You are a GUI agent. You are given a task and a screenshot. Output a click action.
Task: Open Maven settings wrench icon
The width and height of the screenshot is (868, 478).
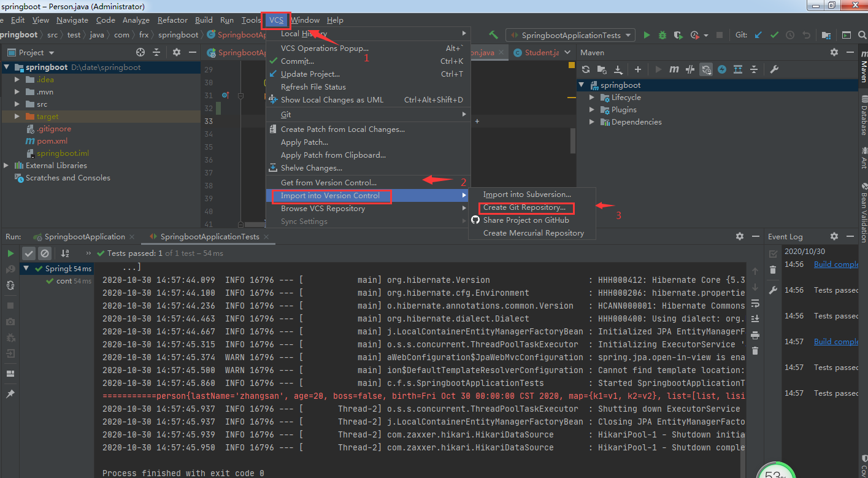(x=774, y=69)
